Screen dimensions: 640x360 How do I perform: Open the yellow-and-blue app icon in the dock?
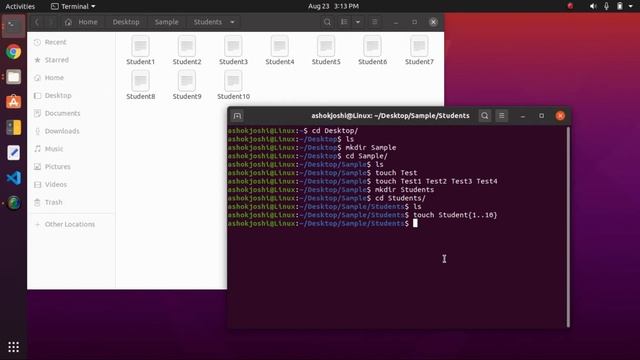13,127
